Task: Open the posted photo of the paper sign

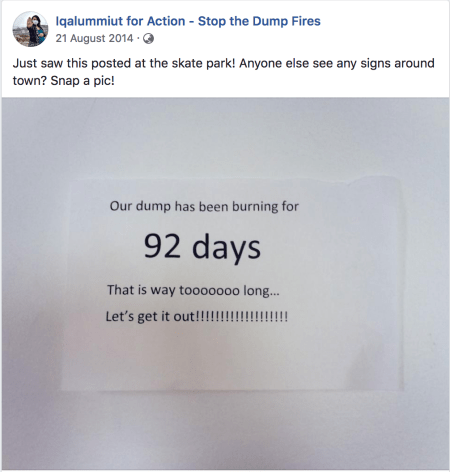Action: coord(225,284)
